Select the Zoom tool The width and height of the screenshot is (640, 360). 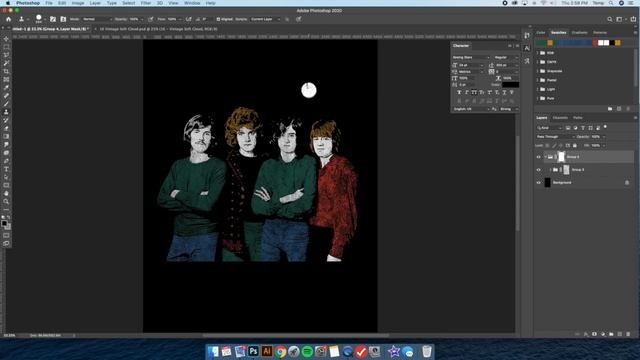click(x=6, y=202)
